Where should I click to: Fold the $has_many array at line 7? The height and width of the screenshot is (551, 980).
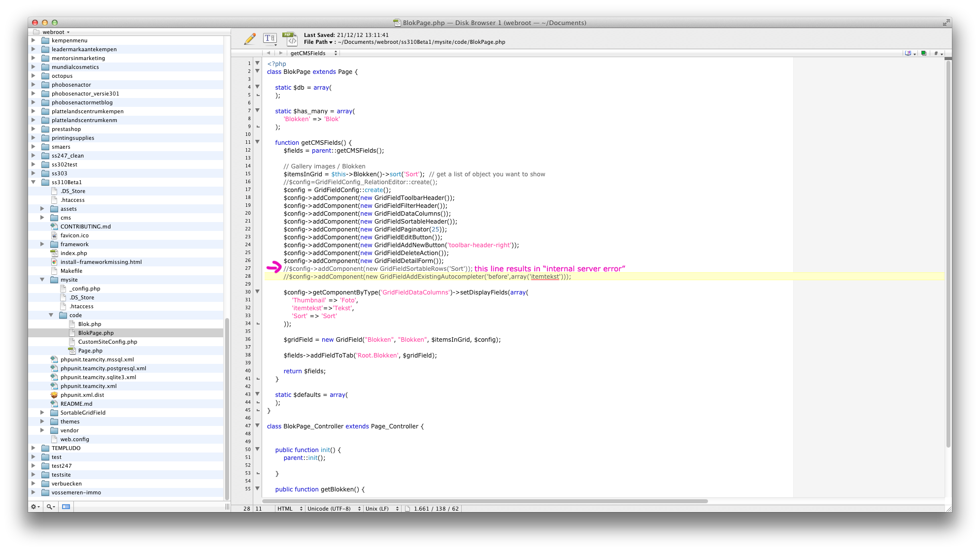click(x=257, y=111)
